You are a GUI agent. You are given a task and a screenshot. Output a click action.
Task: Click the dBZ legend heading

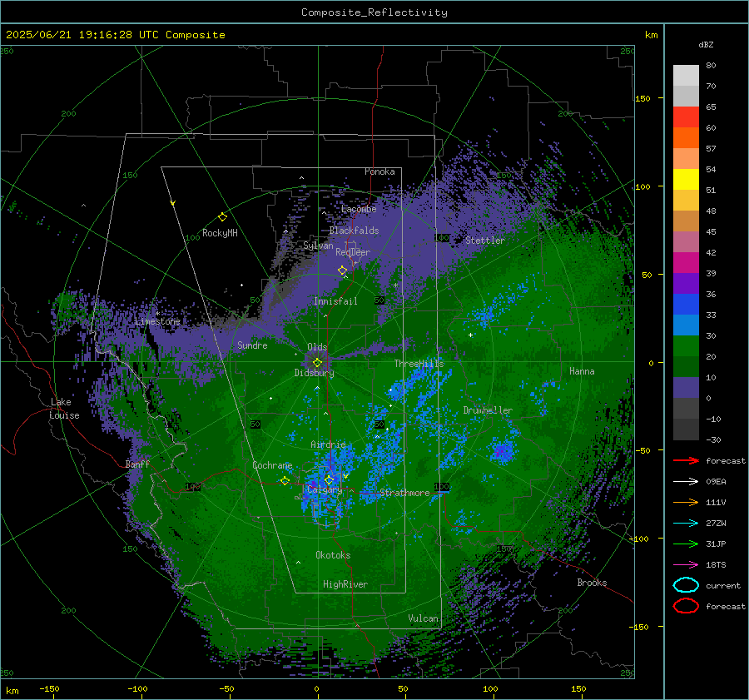point(706,44)
